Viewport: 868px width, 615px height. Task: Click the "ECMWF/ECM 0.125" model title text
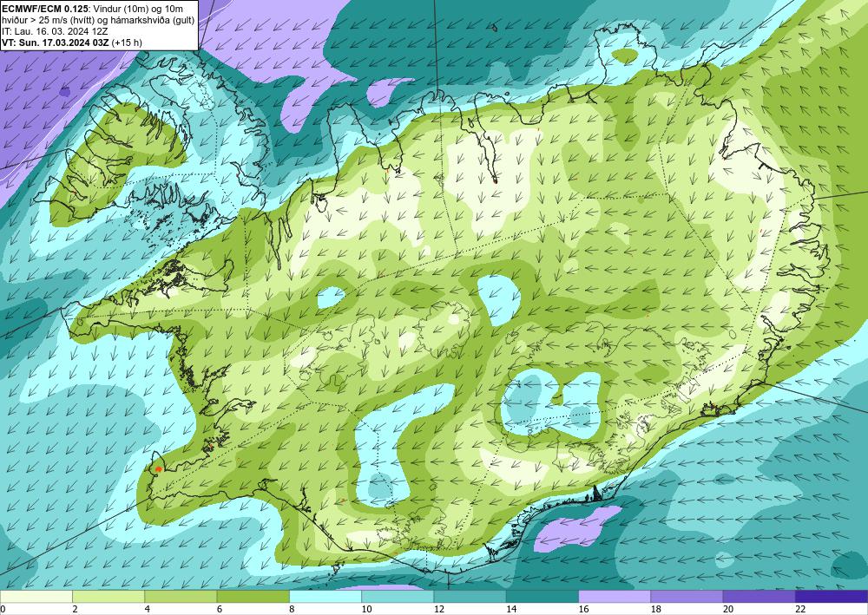click(x=44, y=9)
